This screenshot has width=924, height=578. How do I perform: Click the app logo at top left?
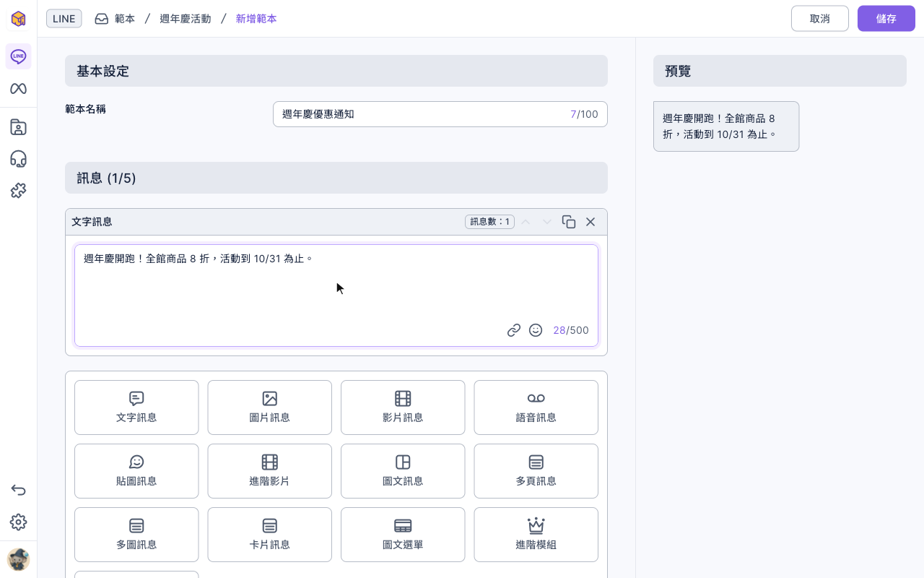pyautogui.click(x=18, y=19)
